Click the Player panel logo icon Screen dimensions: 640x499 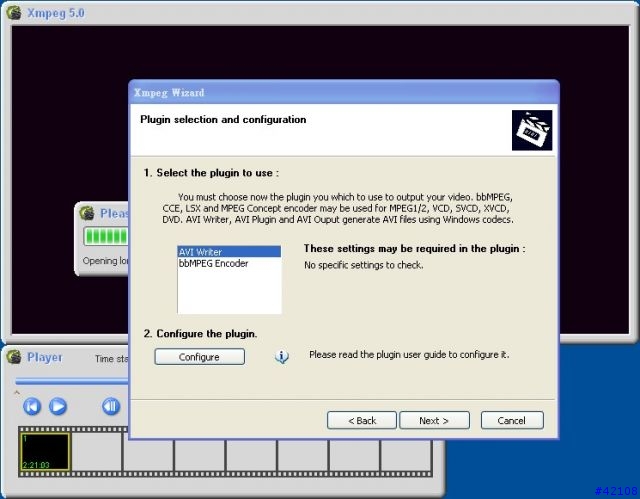coord(14,357)
